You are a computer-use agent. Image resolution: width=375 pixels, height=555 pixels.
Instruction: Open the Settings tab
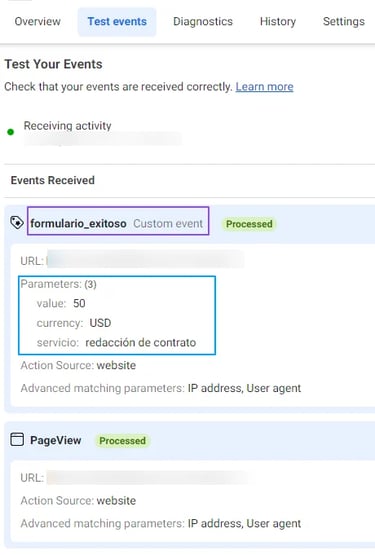point(344,21)
